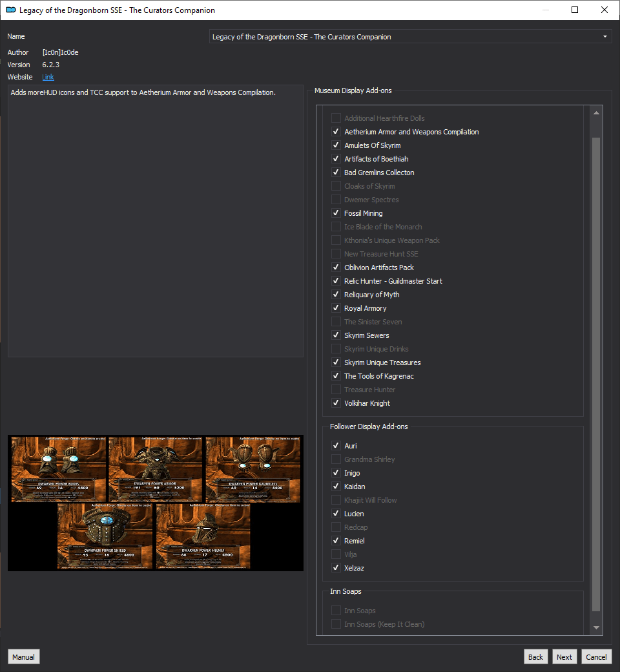Toggle Lucien follower checkbox
This screenshot has width=620, height=672.
tap(336, 514)
